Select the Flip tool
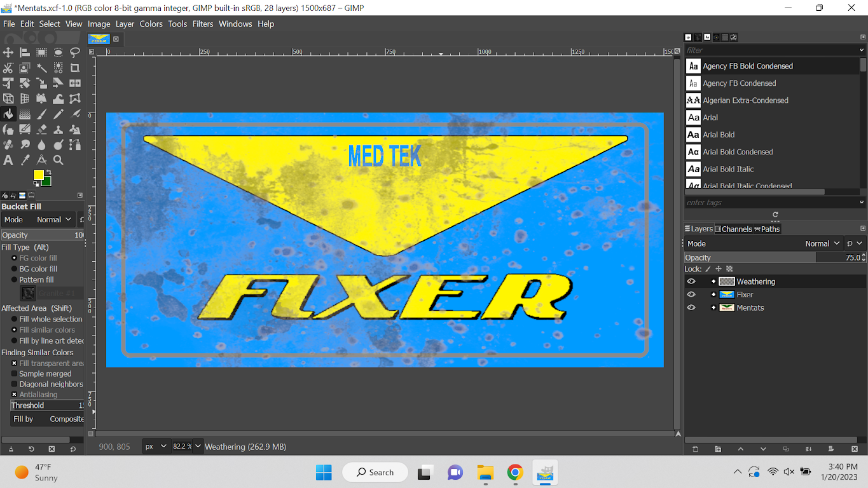Screen dimensions: 868x488 [75, 83]
